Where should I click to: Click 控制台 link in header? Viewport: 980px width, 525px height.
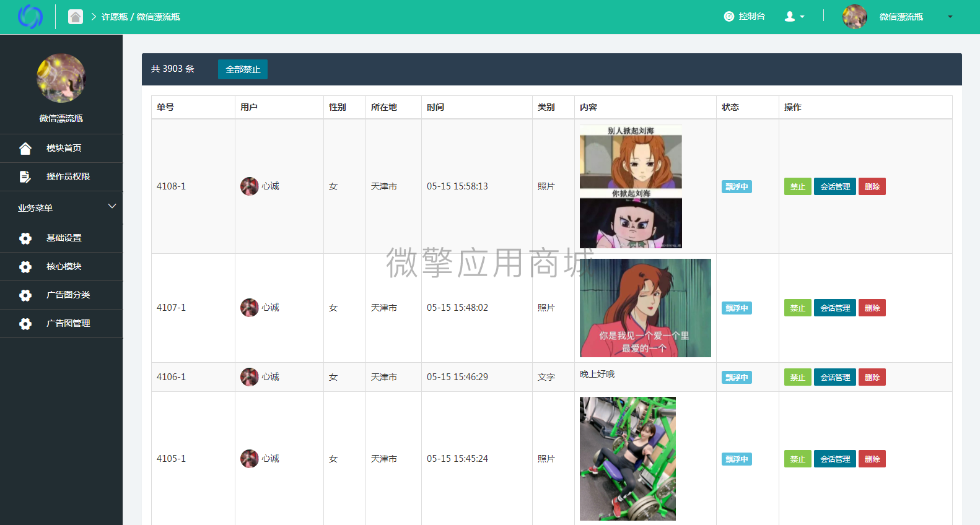(x=751, y=17)
